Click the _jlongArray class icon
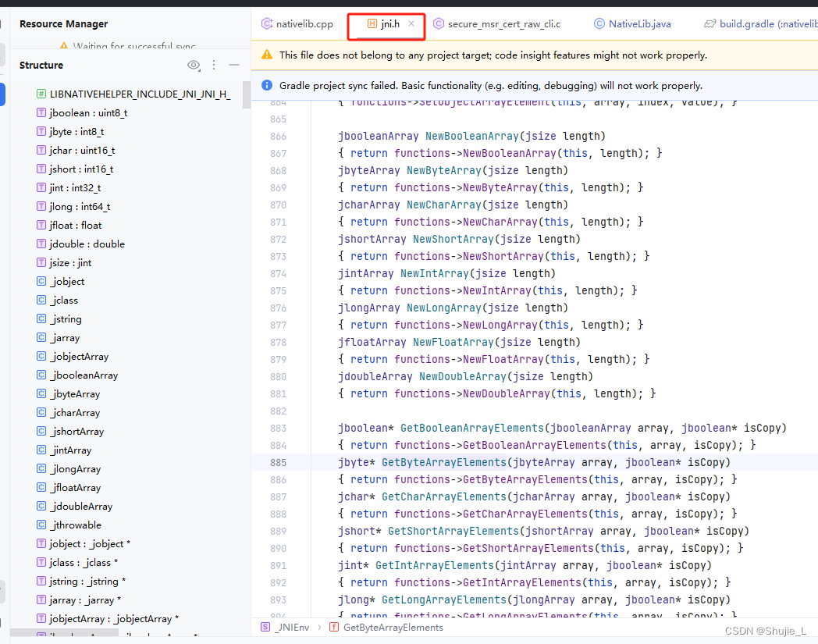Image resolution: width=818 pixels, height=644 pixels. [41, 468]
